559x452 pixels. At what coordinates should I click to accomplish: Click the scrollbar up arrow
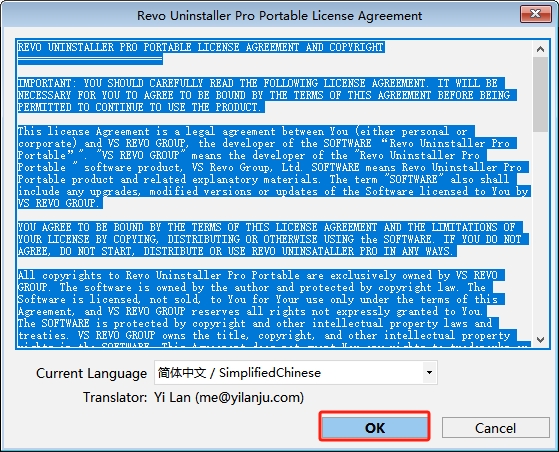point(540,49)
